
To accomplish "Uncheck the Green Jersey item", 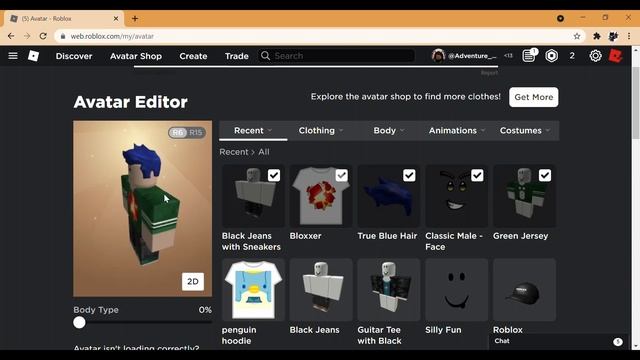I will 544,176.
